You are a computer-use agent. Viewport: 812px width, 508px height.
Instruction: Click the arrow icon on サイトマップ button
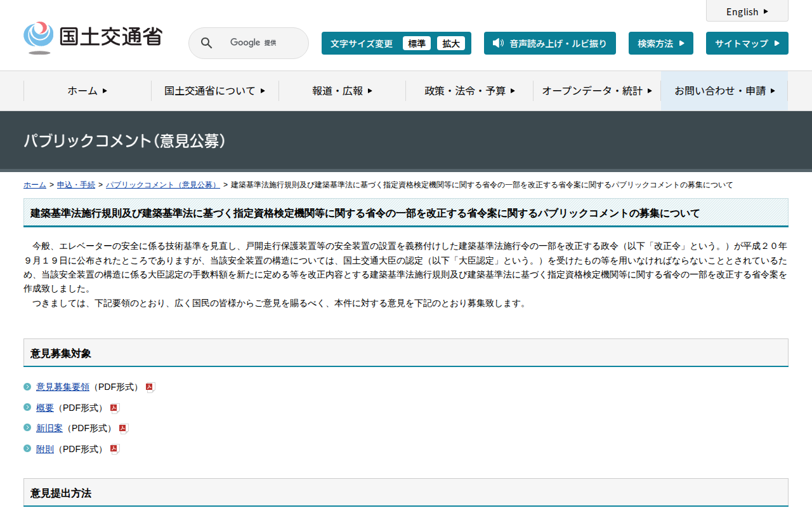point(777,43)
